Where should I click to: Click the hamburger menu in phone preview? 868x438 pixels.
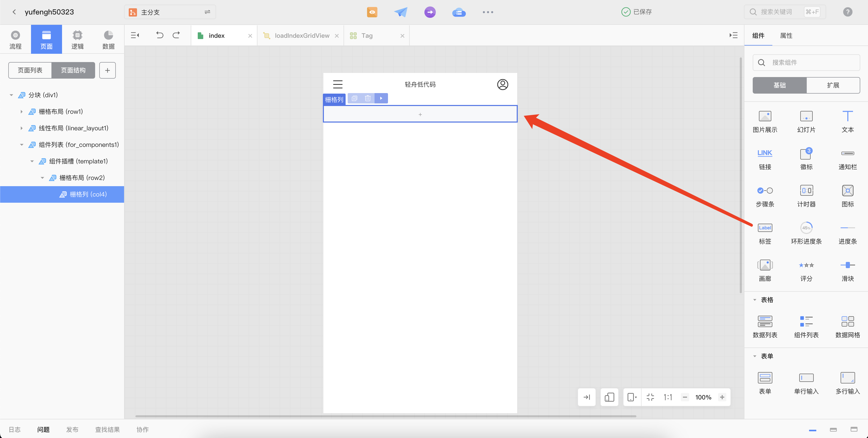(x=338, y=84)
